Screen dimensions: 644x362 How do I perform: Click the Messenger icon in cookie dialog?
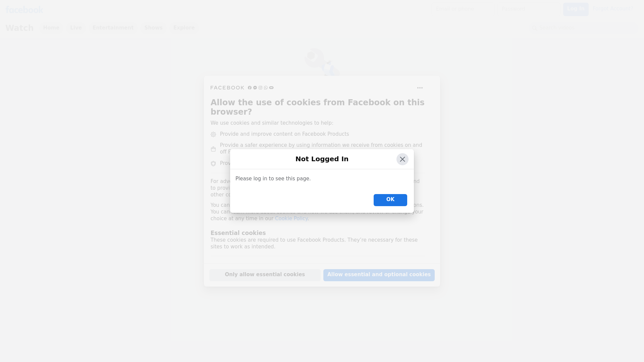point(255,88)
